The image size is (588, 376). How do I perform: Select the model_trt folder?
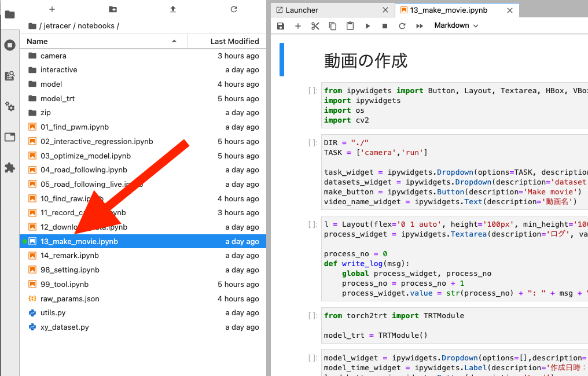click(143, 98)
